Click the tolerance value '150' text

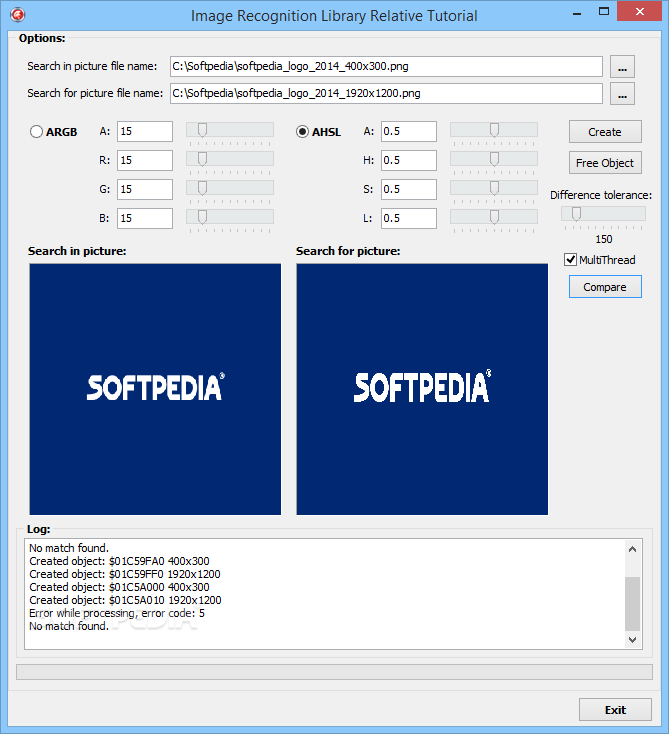(604, 239)
